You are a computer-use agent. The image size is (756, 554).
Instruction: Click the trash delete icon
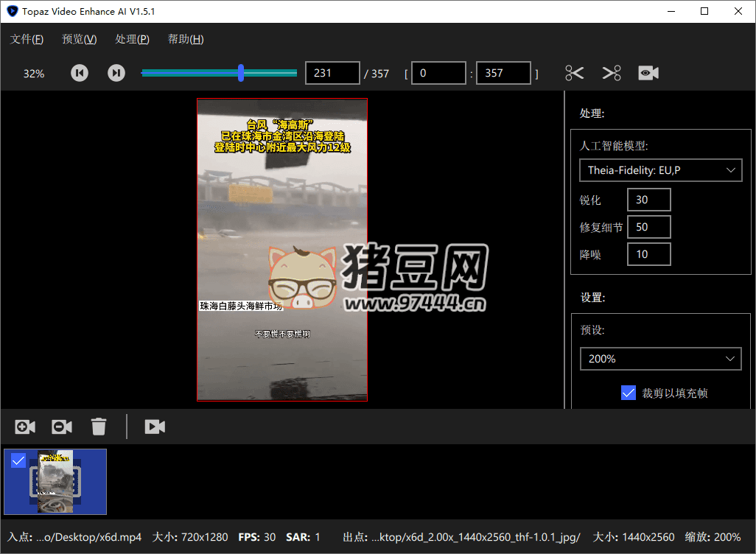[x=99, y=426]
